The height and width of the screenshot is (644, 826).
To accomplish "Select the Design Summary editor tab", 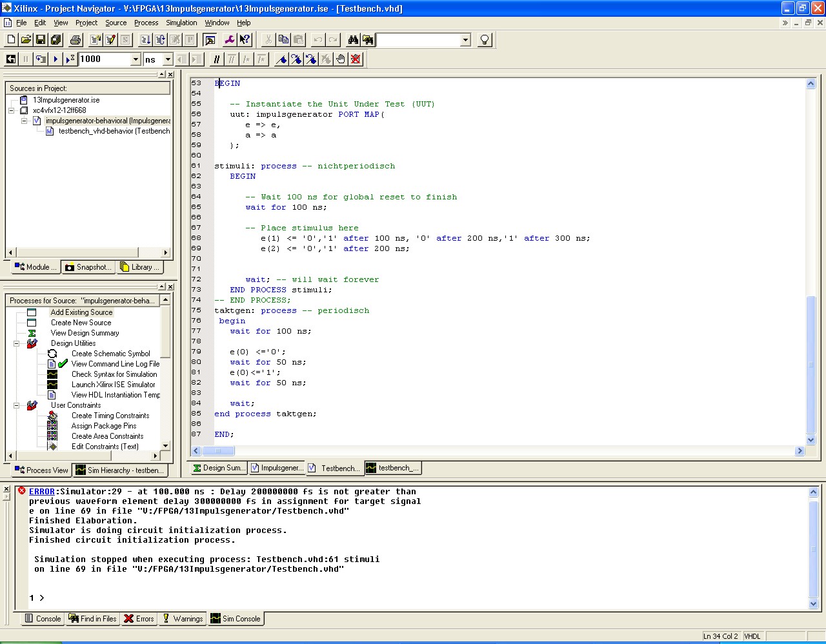I will click(217, 468).
